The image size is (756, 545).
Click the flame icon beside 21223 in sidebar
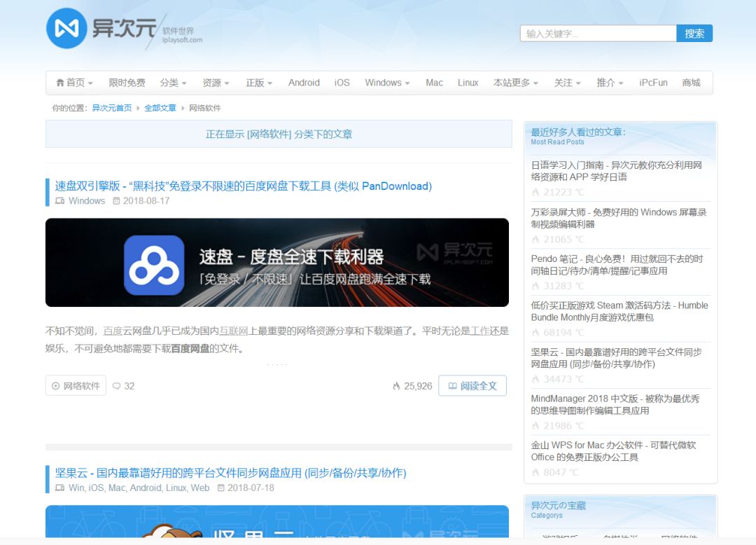(535, 191)
